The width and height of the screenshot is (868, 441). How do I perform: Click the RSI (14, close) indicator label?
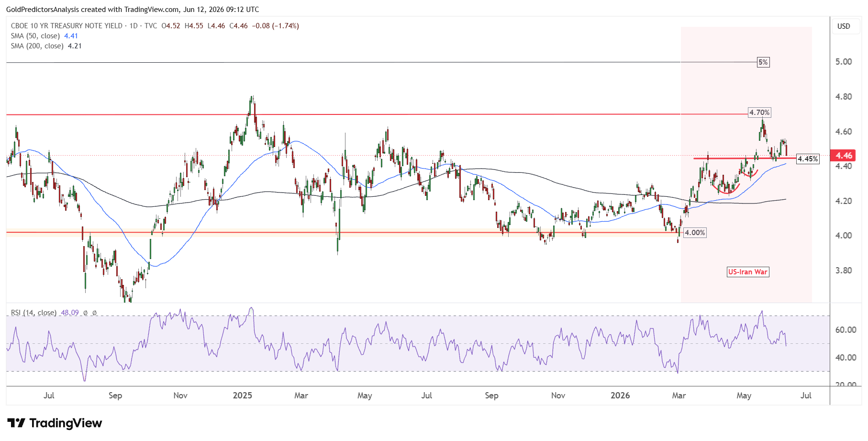coord(33,313)
